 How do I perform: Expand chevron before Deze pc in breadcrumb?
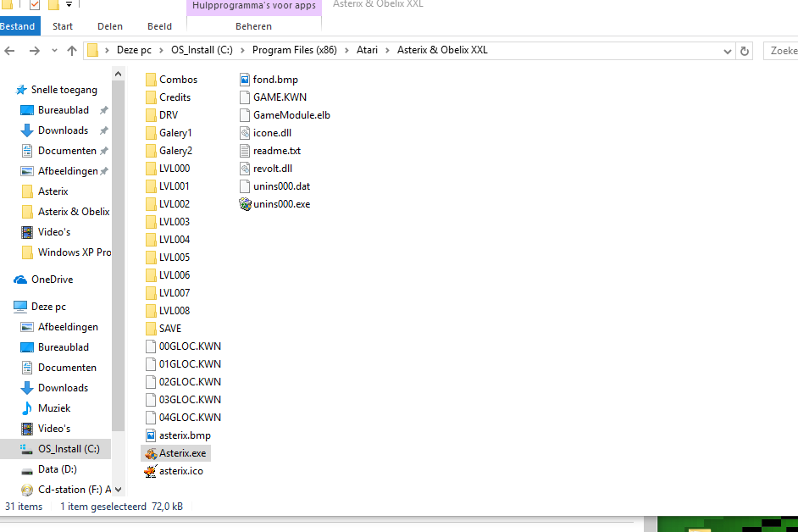point(107,50)
